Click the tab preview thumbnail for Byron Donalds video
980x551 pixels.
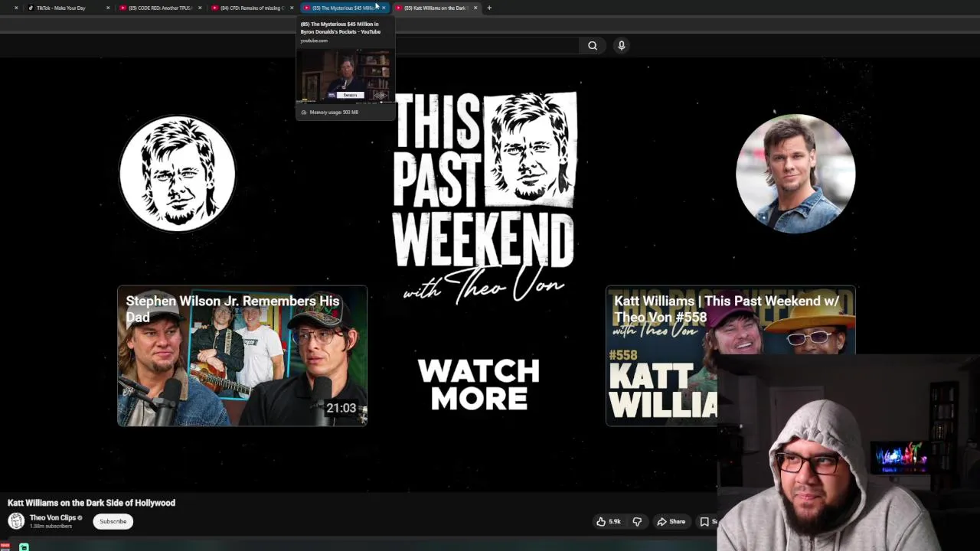(x=345, y=76)
